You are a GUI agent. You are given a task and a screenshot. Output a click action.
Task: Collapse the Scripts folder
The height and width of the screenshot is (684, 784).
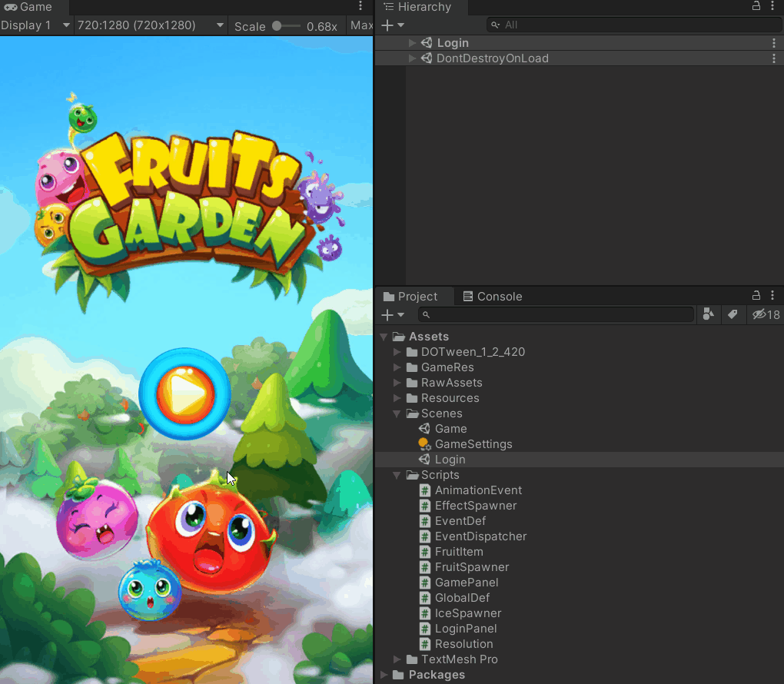397,475
